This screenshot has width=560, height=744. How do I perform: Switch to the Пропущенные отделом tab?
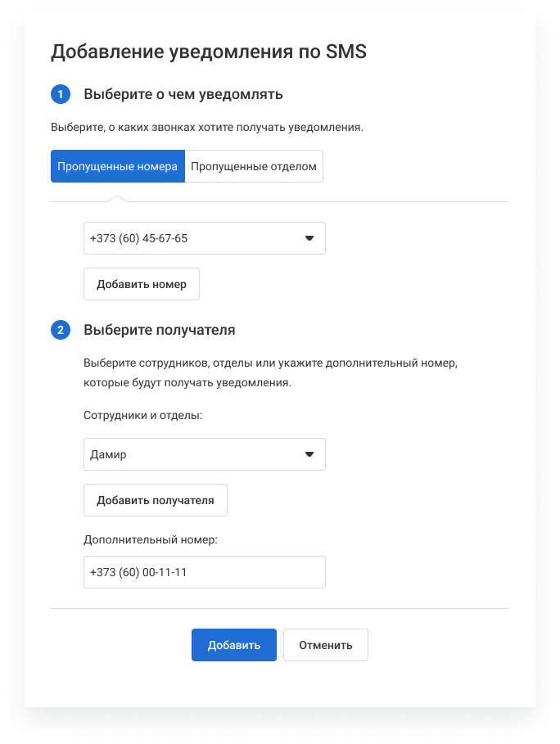pyautogui.click(x=253, y=166)
